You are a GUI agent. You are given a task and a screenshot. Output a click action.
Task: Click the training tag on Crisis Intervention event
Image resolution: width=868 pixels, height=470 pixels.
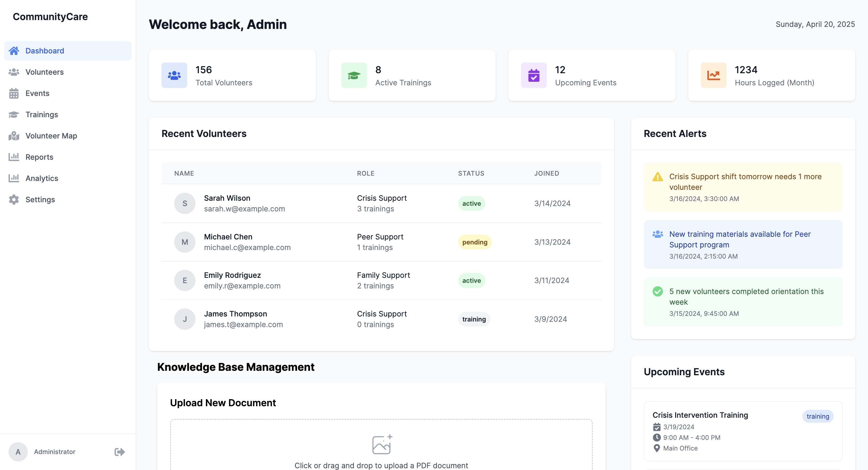(818, 417)
